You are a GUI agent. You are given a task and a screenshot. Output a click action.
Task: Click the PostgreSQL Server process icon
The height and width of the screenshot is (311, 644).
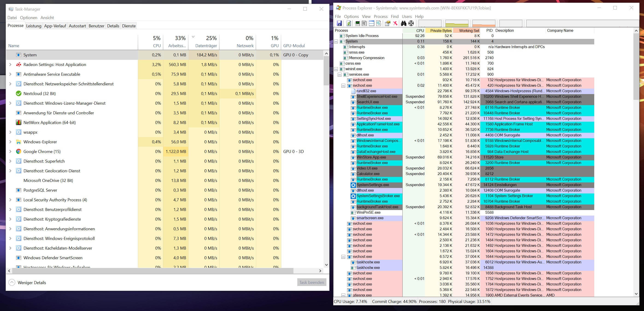[x=18, y=190]
